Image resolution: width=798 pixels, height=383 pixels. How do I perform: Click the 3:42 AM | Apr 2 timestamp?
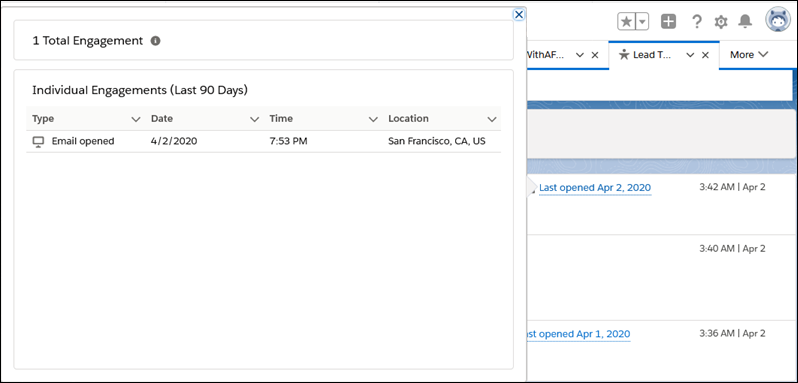(732, 187)
